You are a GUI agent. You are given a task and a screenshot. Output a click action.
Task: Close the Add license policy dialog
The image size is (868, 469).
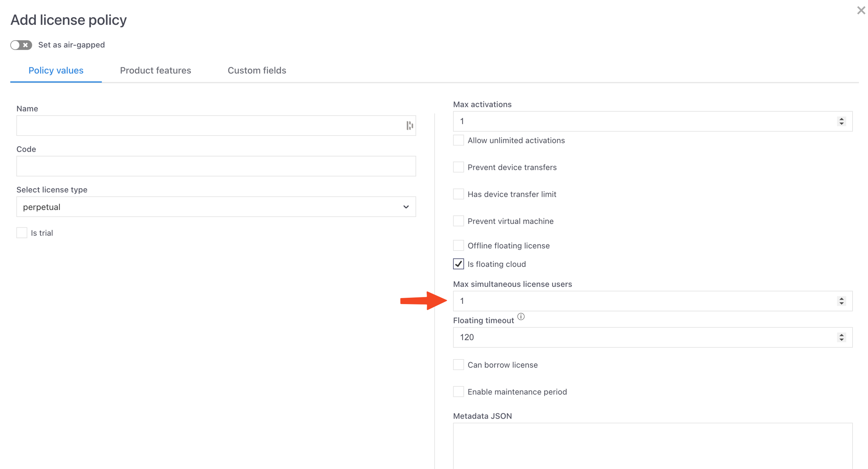(861, 11)
